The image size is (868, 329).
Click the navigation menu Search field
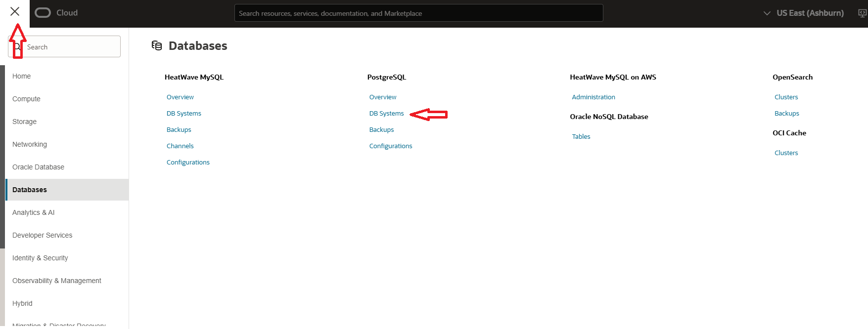(64, 47)
